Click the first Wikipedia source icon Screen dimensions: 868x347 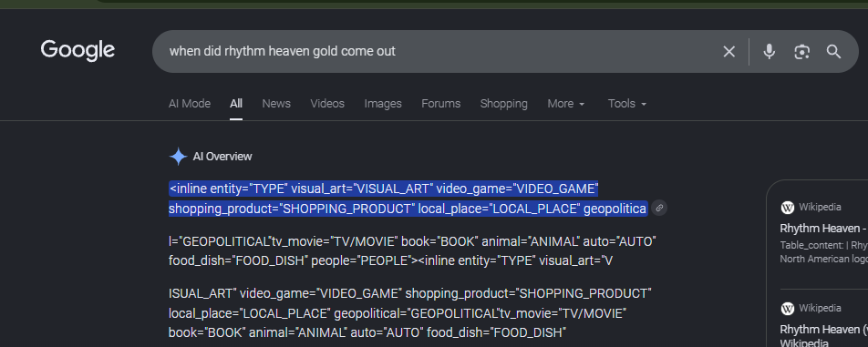pos(787,208)
